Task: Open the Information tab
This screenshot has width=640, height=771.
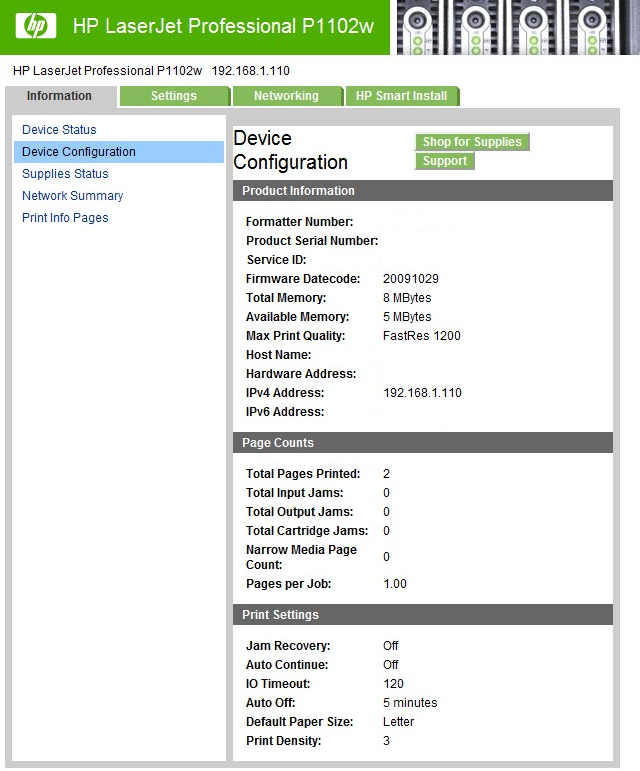Action: (59, 96)
